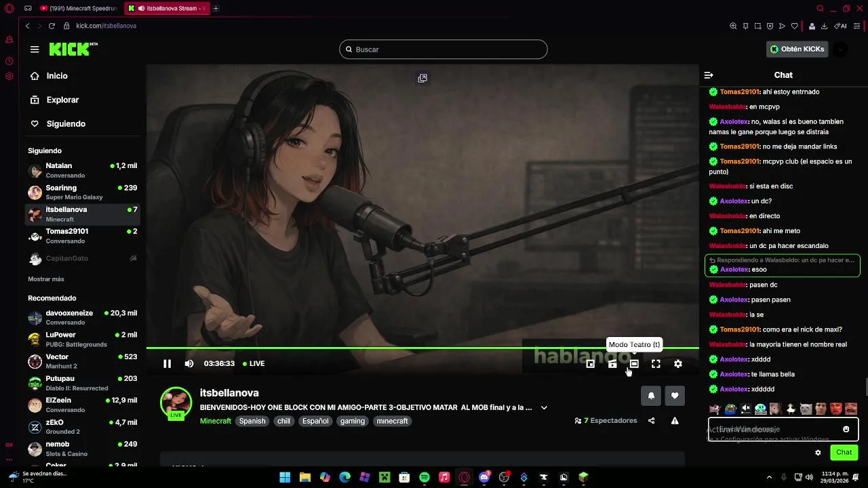This screenshot has width=868, height=488.
Task: Insert the muted speaker emote
Action: coord(746,409)
